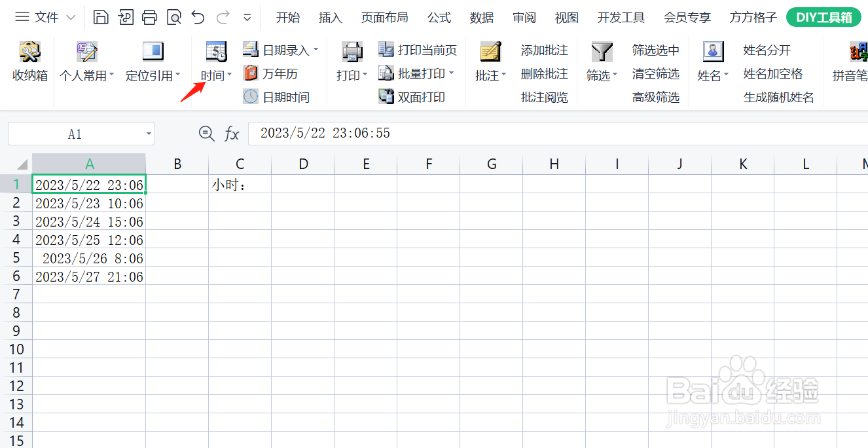This screenshot has width=868, height=448.
Task: Click the 个人常用 icon
Action: (x=87, y=52)
